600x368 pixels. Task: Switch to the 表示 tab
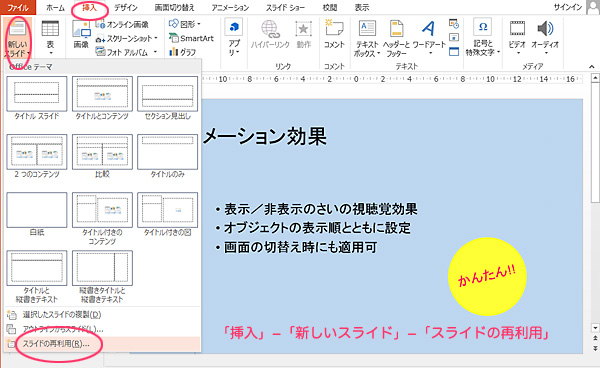362,7
